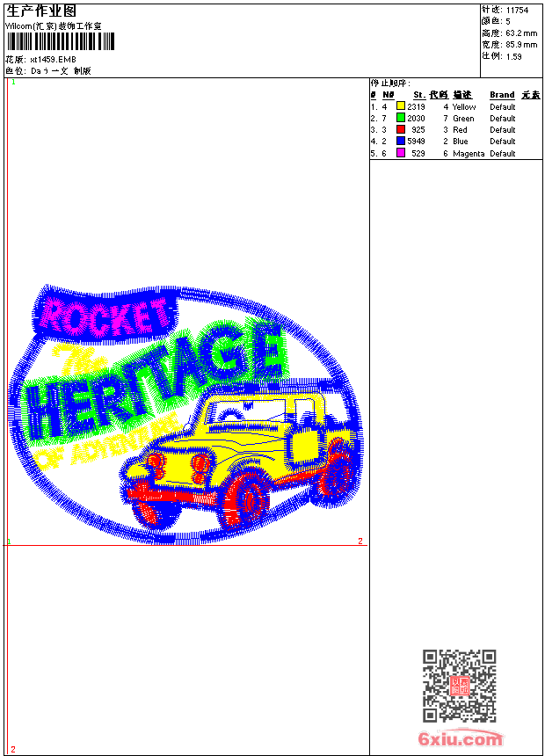Click the Magenta color swatch in stop sequence
Screen dimensions: 545x756
point(400,153)
